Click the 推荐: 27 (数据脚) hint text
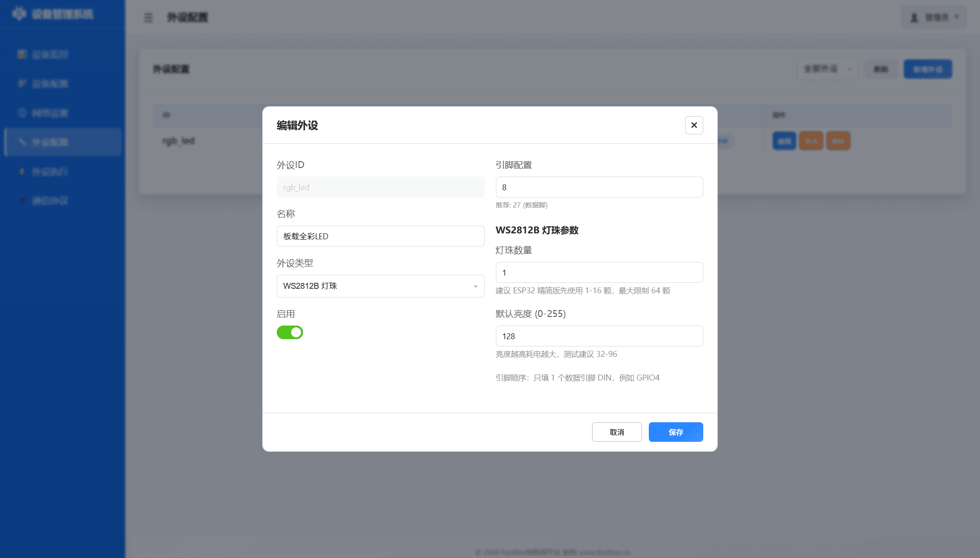 pyautogui.click(x=521, y=205)
